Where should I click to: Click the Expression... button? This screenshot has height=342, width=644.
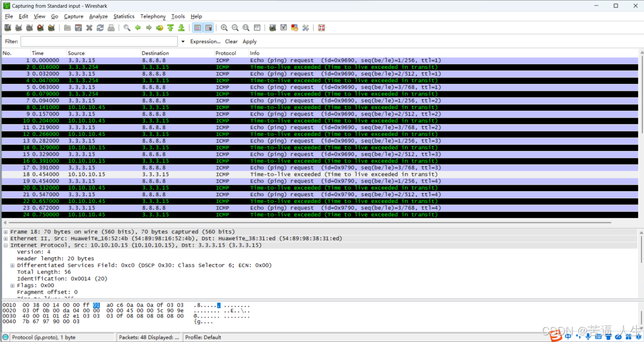(205, 42)
